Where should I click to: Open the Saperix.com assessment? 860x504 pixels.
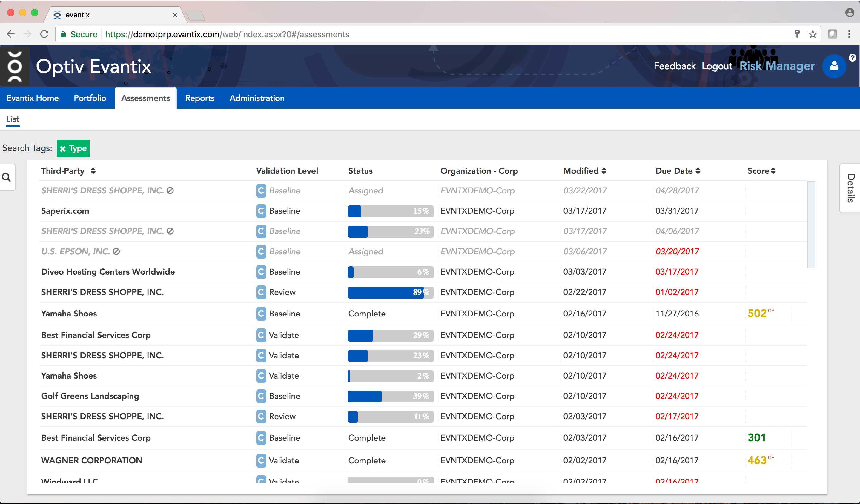point(65,211)
